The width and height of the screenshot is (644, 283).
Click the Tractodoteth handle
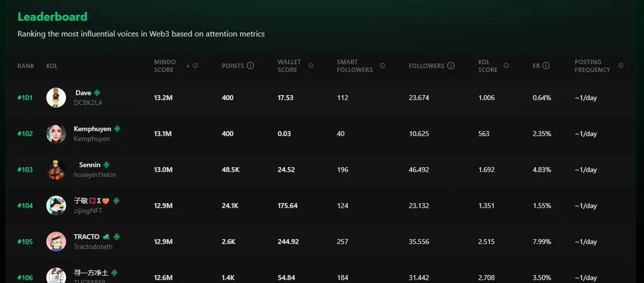click(93, 246)
